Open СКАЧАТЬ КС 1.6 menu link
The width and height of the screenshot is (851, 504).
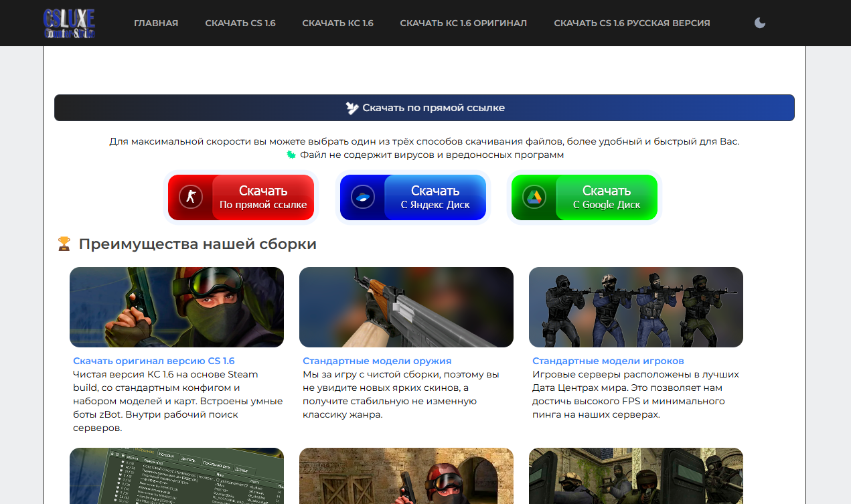pyautogui.click(x=337, y=23)
